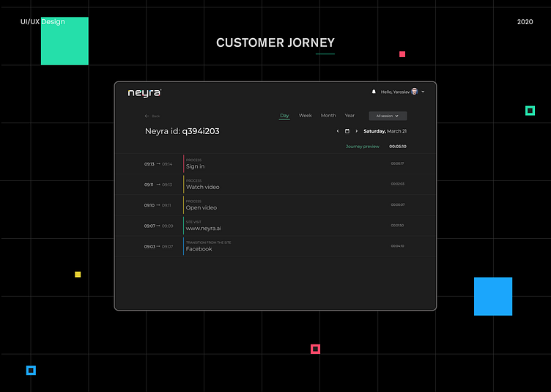Click the 09:03 start time of Facebook row
Image resolution: width=551 pixels, height=392 pixels.
(x=149, y=247)
